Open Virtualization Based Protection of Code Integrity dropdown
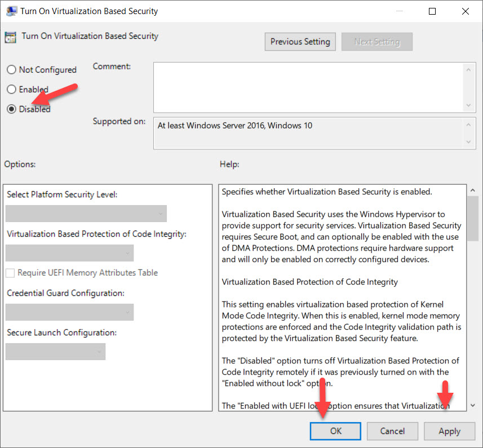 click(x=69, y=253)
